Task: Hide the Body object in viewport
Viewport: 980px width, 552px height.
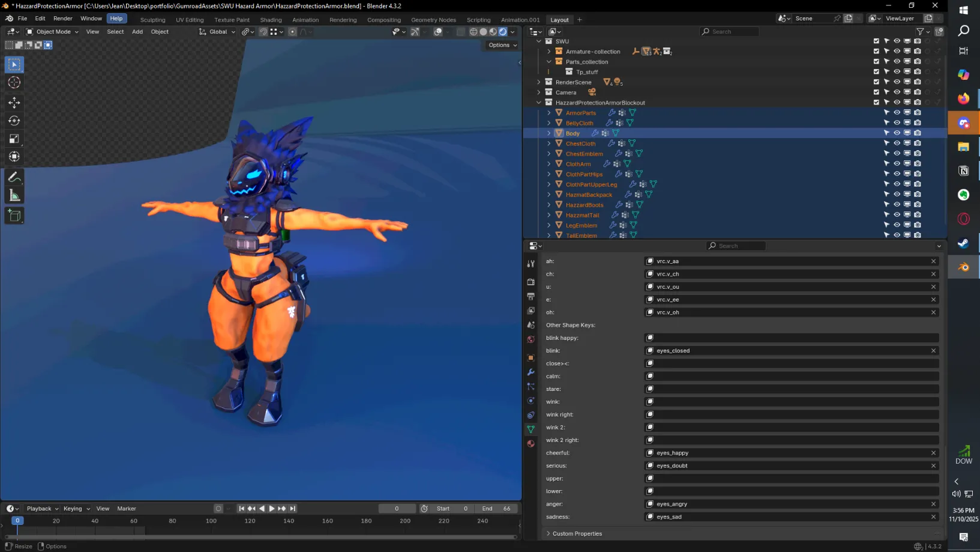Action: [897, 133]
